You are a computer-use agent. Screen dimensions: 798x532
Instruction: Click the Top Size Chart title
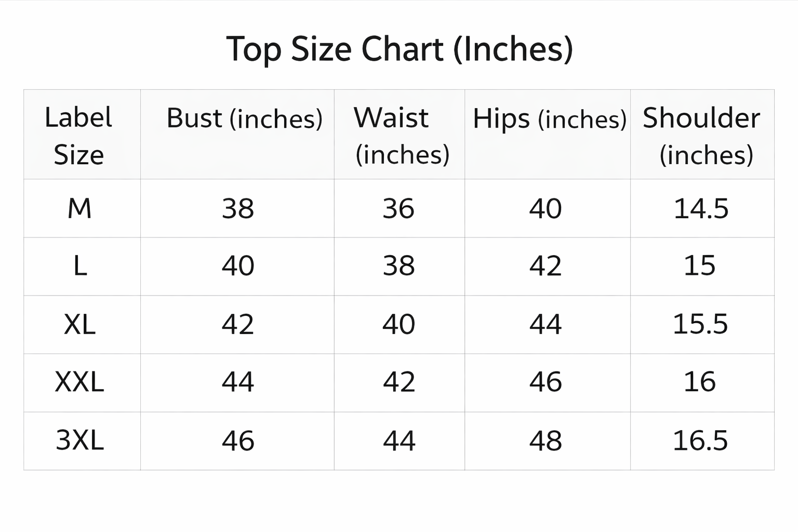click(x=400, y=49)
